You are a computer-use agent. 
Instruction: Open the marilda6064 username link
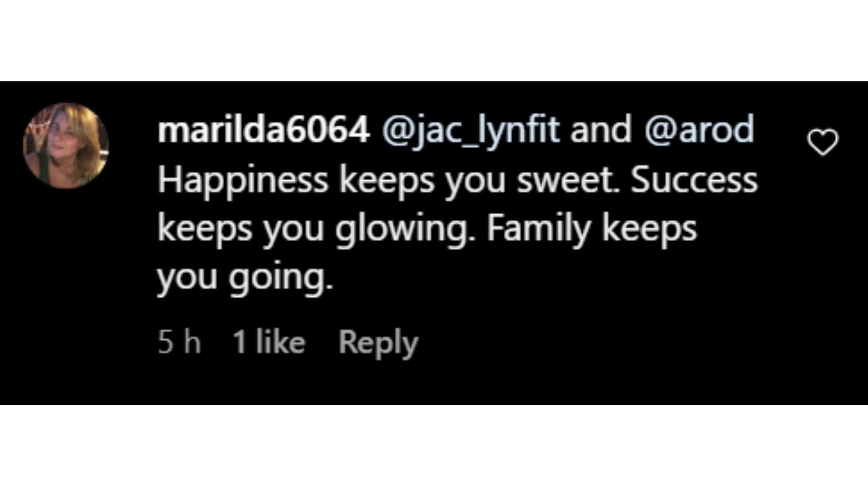click(x=264, y=130)
